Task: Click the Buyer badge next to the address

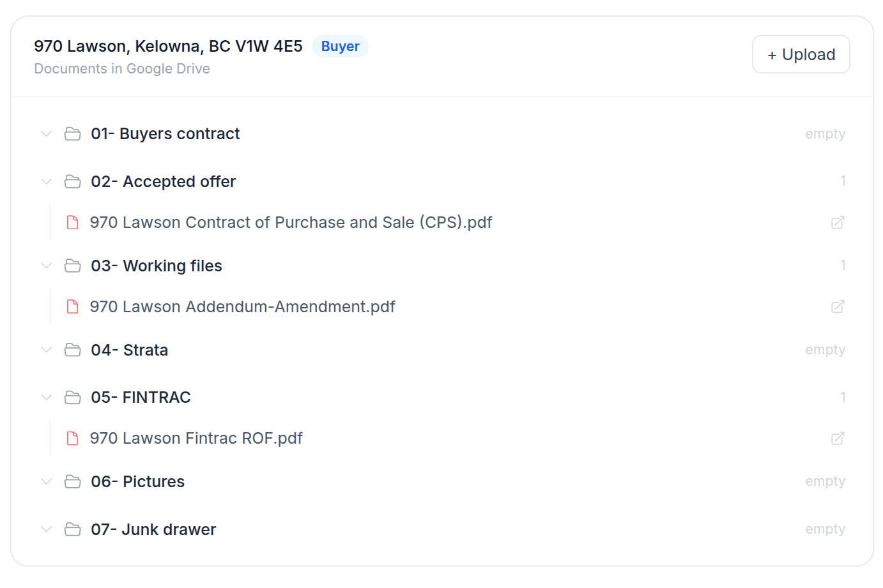Action: point(340,46)
